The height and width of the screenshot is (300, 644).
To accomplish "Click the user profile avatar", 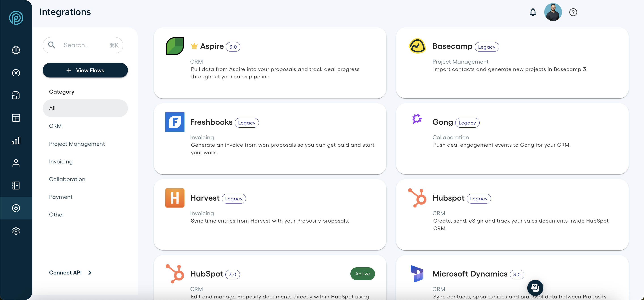I will coord(553,12).
